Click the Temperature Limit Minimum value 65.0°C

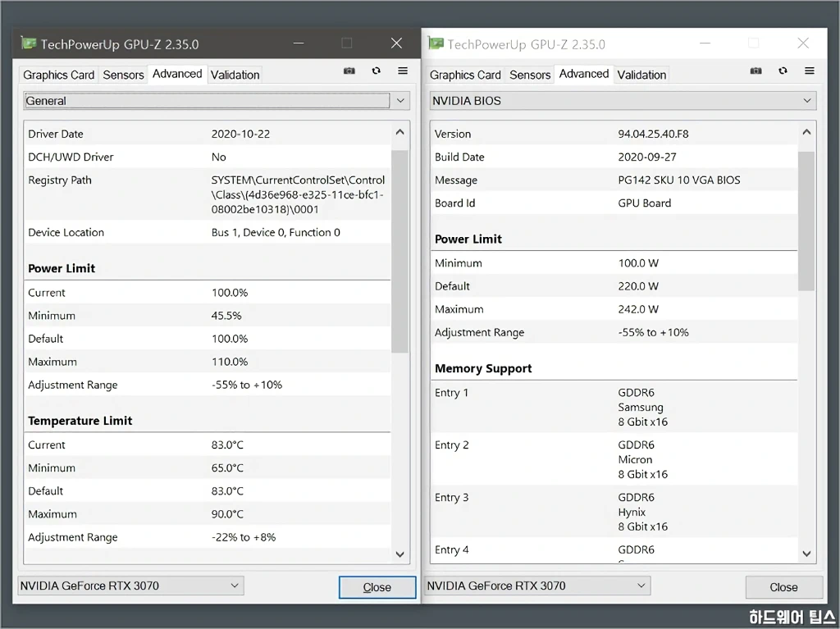pyautogui.click(x=227, y=467)
